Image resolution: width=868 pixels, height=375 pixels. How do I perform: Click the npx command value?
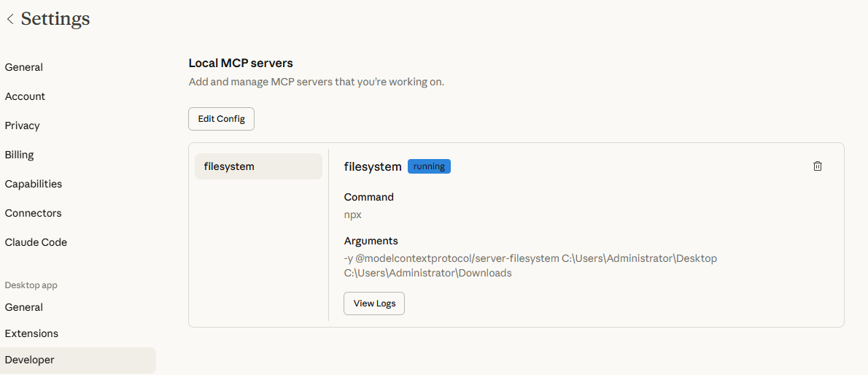(353, 214)
